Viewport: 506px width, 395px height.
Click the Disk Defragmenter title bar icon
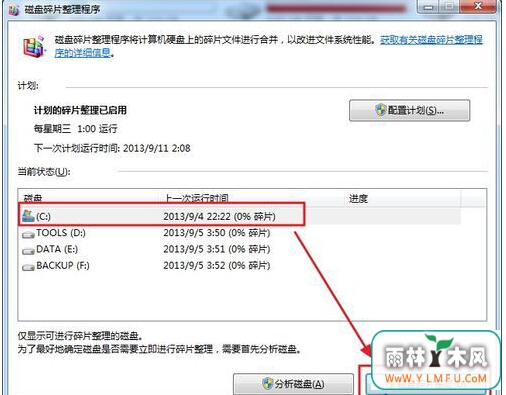click(14, 10)
